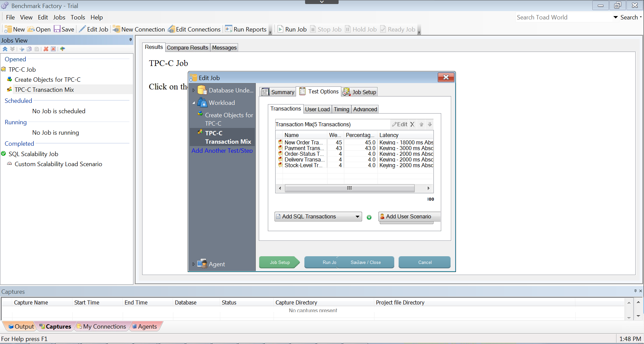Select the Summary tab in Edit Job
The height and width of the screenshot is (344, 644).
278,92
